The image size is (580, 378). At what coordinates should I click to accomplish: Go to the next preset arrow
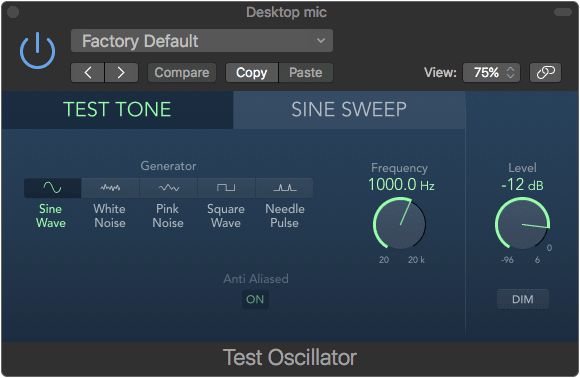click(x=121, y=72)
